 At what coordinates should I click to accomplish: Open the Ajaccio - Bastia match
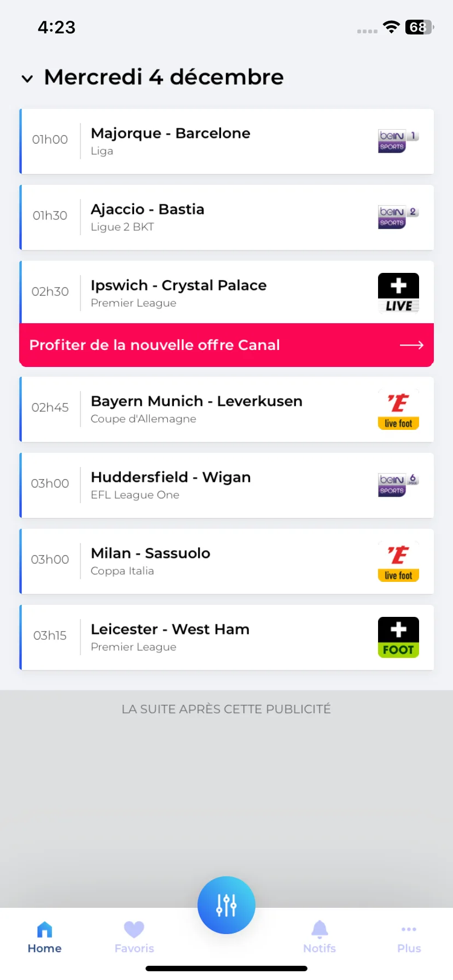pos(226,217)
